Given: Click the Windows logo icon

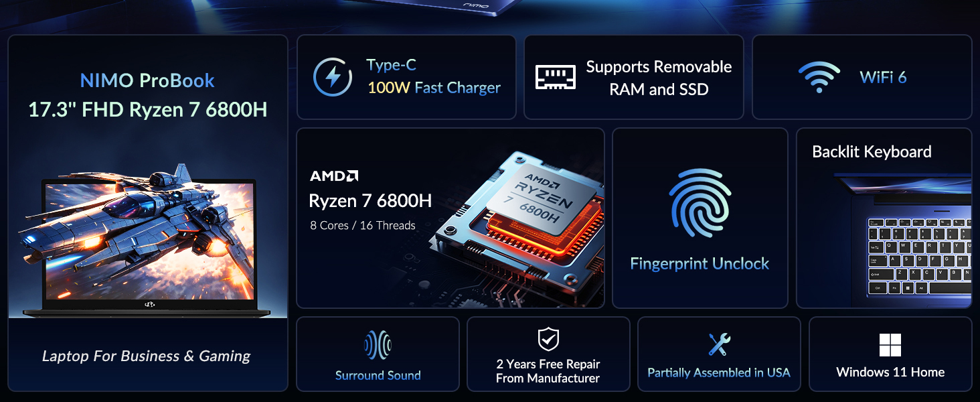Looking at the screenshot, I should (x=890, y=346).
